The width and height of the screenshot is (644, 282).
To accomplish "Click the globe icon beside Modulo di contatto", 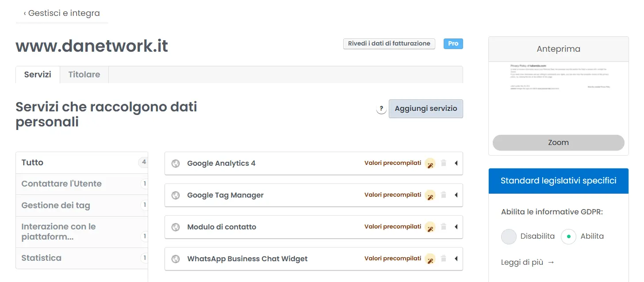I will (176, 227).
